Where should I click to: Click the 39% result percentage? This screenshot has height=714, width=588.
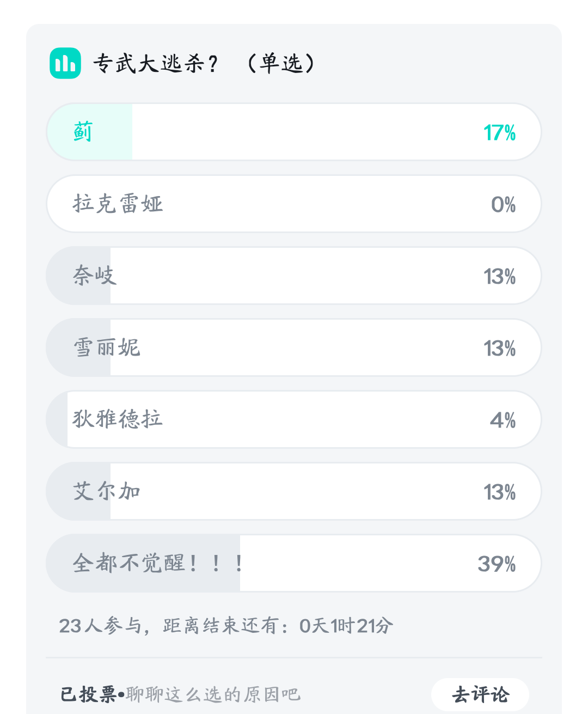[x=497, y=564]
